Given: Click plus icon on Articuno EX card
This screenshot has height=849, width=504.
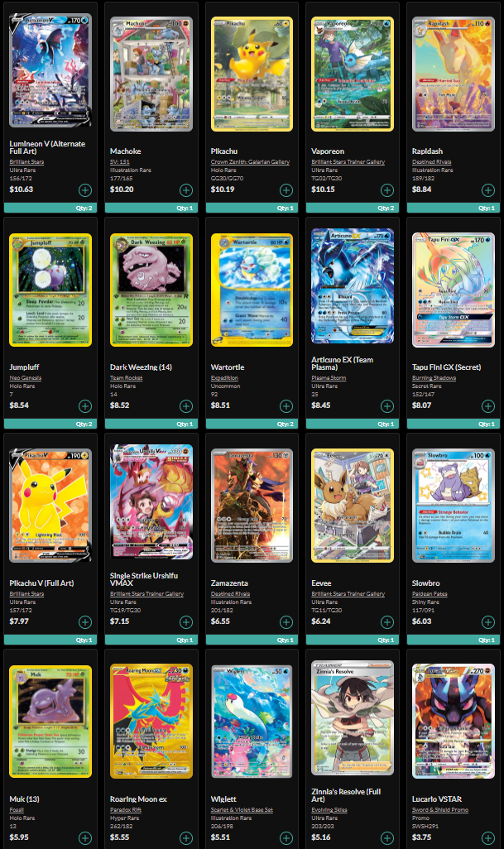Looking at the screenshot, I should 387,406.
